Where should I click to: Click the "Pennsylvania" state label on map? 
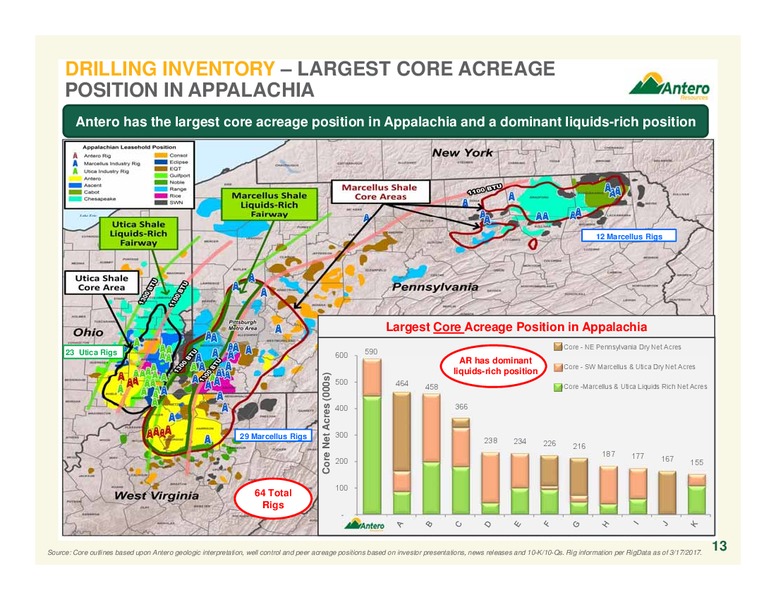tap(435, 287)
